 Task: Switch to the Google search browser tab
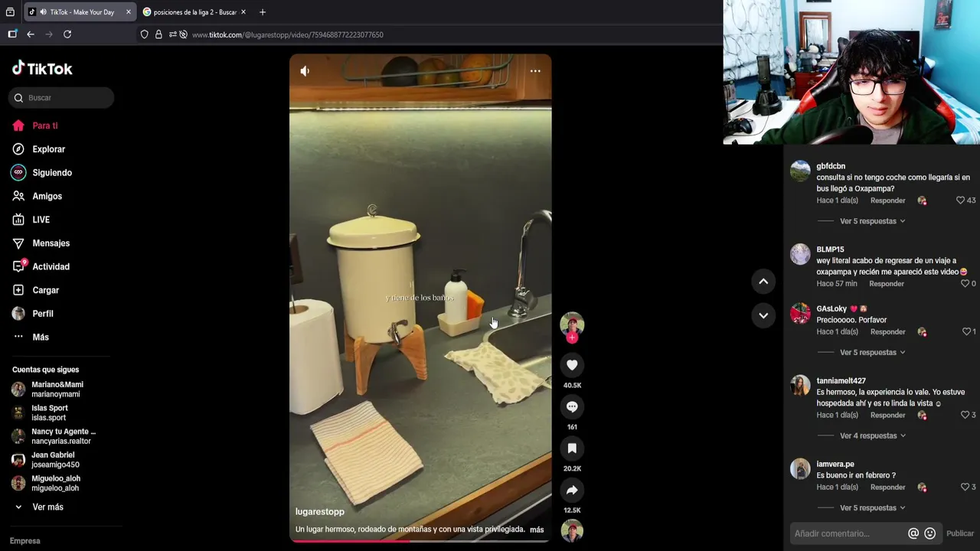coord(194,12)
